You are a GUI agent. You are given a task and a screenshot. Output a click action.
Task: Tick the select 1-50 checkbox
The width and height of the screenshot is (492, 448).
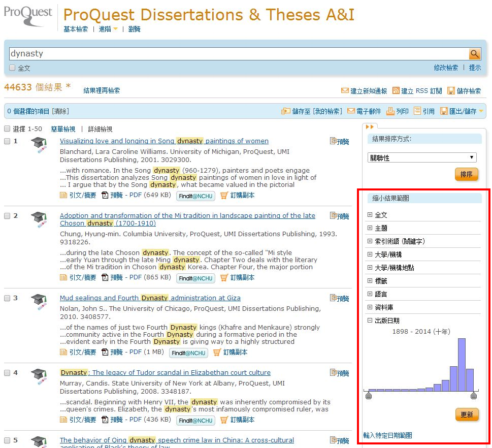point(7,129)
